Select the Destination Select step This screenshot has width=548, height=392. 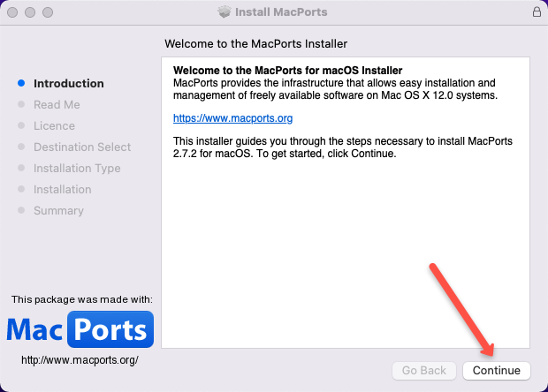(x=82, y=147)
